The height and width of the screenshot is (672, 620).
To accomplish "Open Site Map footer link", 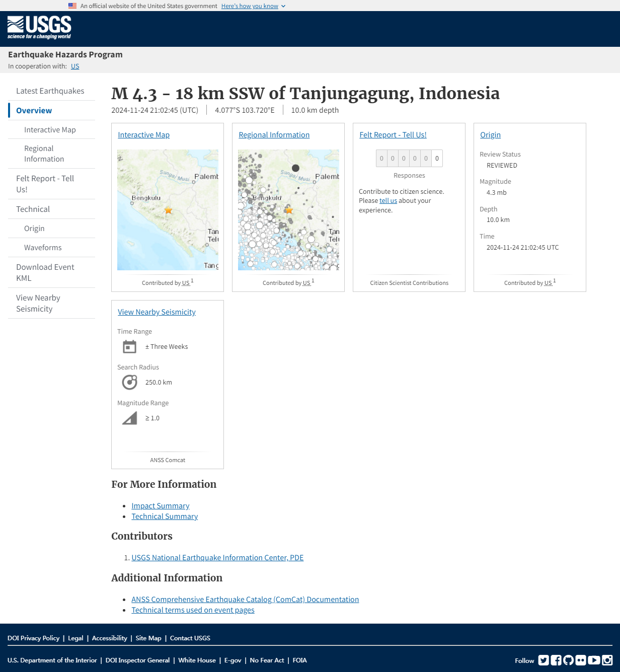I will click(x=148, y=638).
